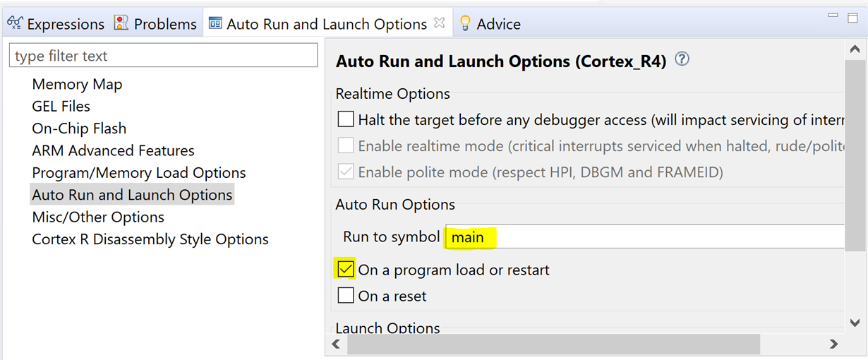This screenshot has width=868, height=360.
Task: Select Memory Map in the options list
Action: pyautogui.click(x=77, y=84)
